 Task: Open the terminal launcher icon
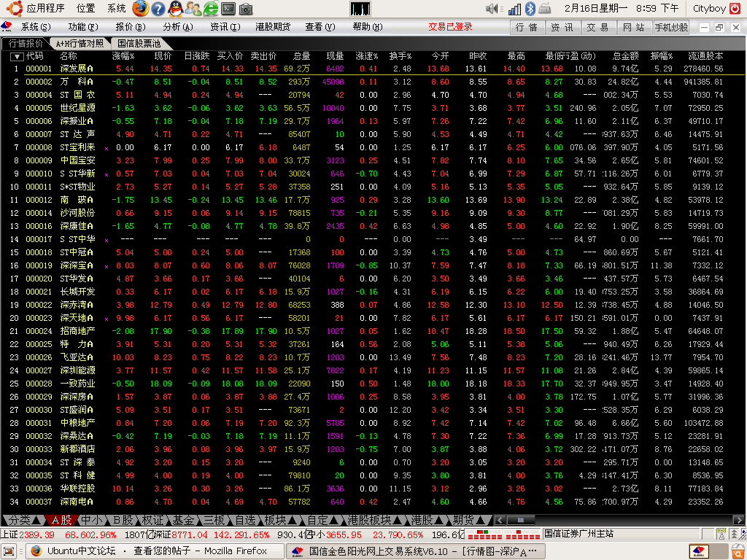click(x=228, y=9)
